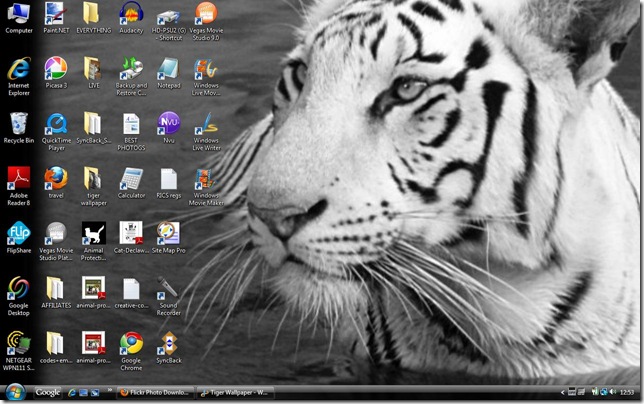The width and height of the screenshot is (644, 404).
Task: Launch Site Map Pro
Action: pyautogui.click(x=168, y=238)
